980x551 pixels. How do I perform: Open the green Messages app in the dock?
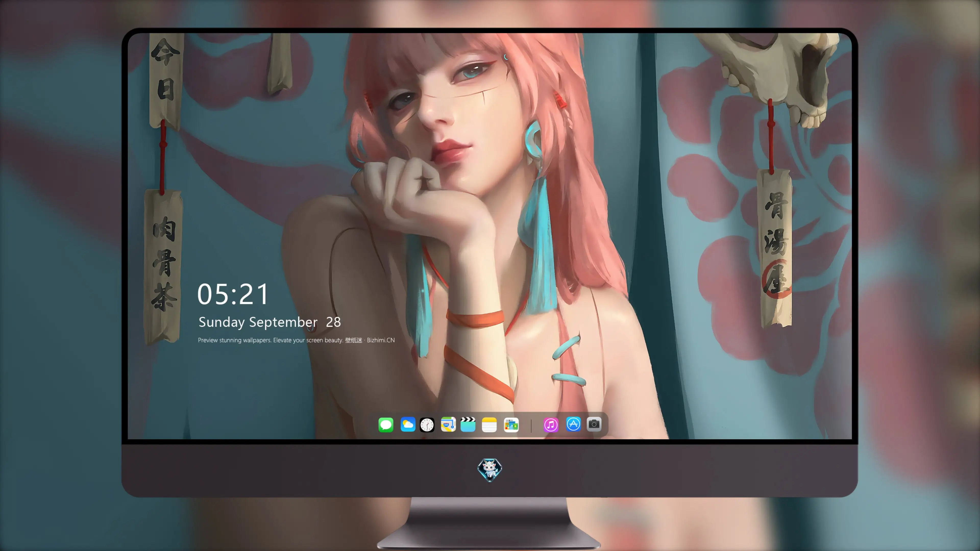386,424
